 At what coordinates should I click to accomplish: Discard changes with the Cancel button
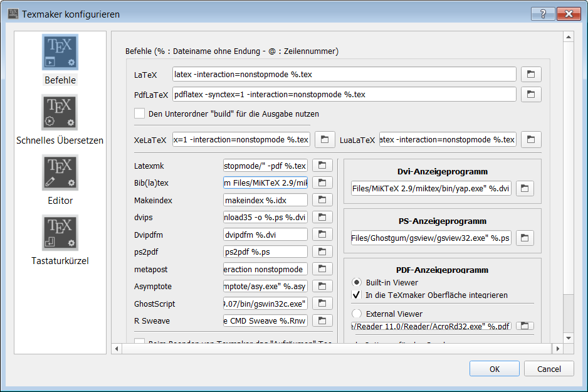(549, 369)
